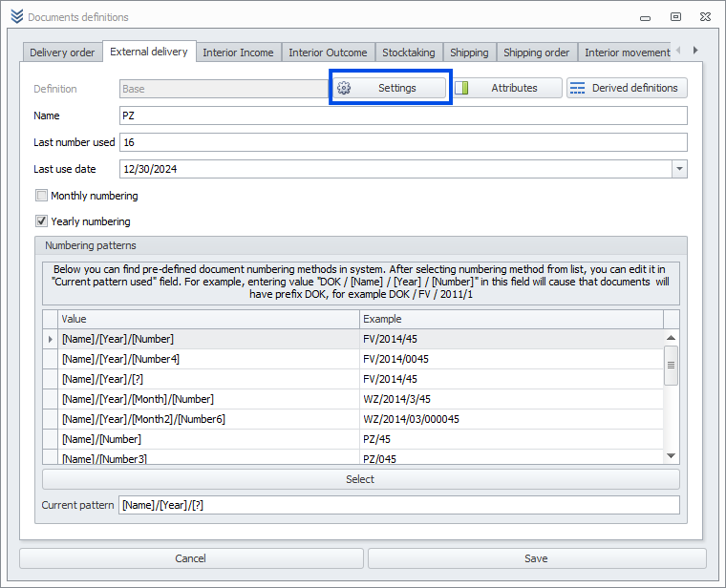Click the Value column header
This screenshot has height=588, width=726.
pos(208,319)
